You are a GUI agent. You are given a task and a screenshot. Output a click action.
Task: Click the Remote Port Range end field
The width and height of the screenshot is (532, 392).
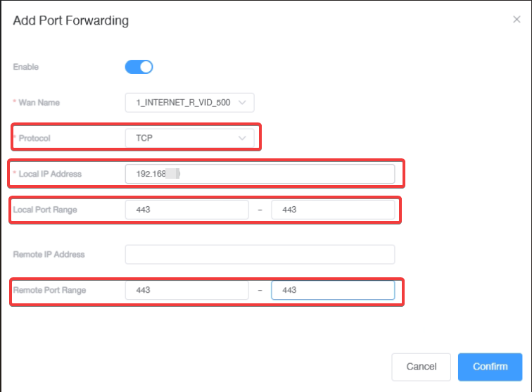(x=333, y=290)
